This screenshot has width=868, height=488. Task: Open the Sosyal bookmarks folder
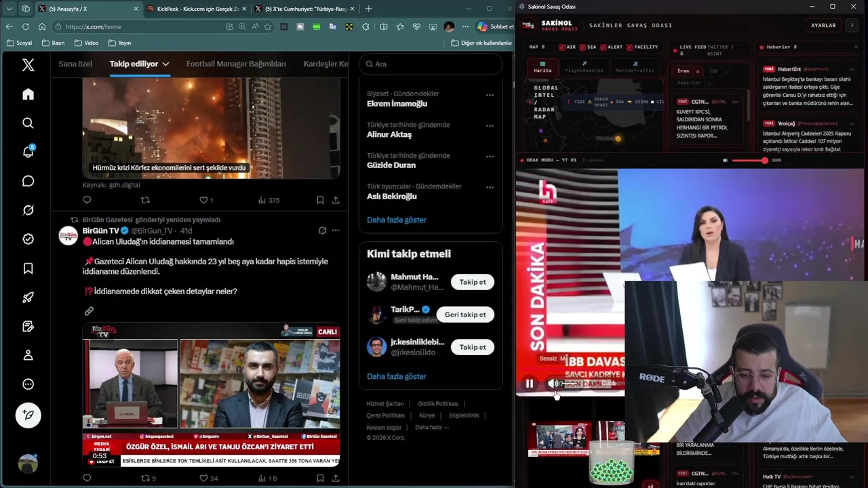pyautogui.click(x=19, y=43)
